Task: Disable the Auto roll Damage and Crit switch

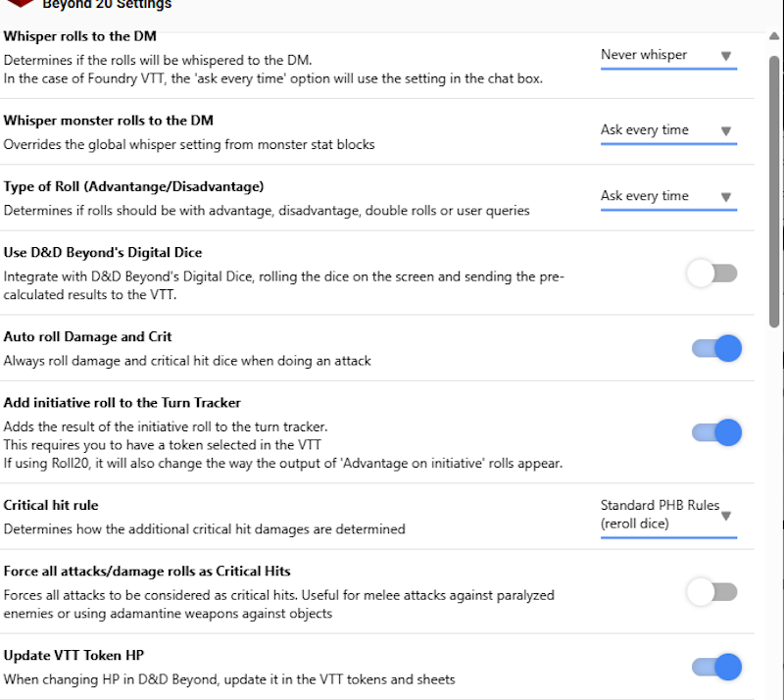Action: pyautogui.click(x=716, y=348)
